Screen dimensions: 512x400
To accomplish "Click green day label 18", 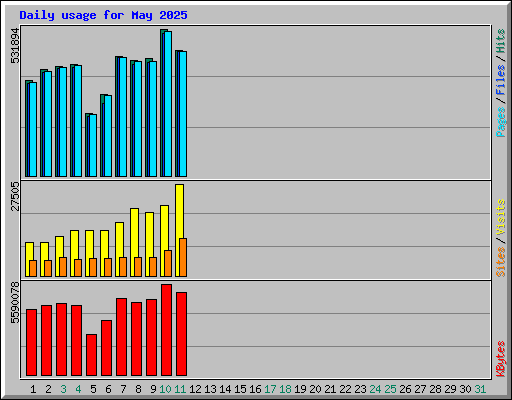I will point(285,389).
